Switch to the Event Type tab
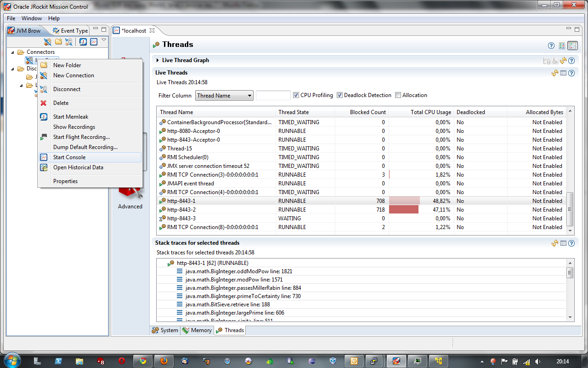 (70, 31)
